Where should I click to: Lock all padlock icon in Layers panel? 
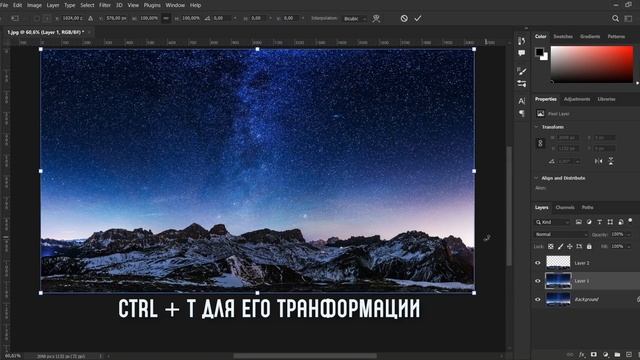[589, 247]
